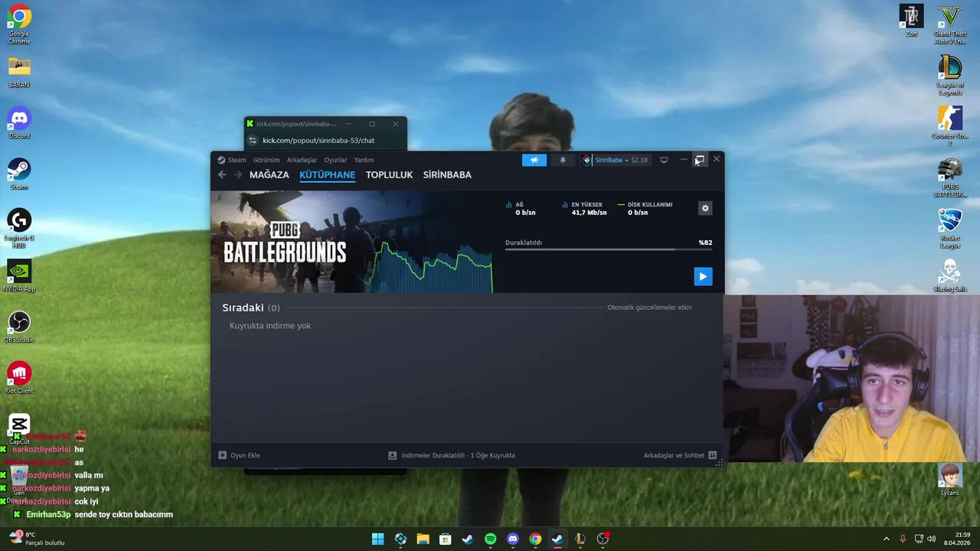Open the Yardım menu
This screenshot has height=551, width=980.
[x=364, y=160]
